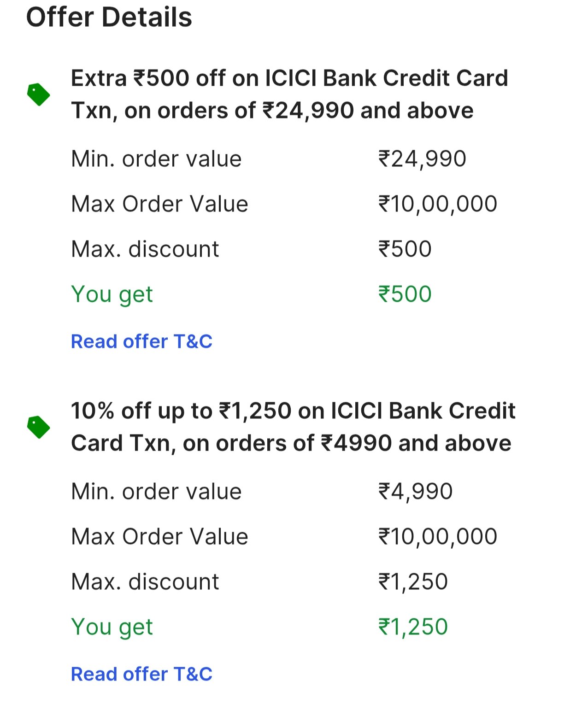Open Read offer T&C for the ₹500 offer
This screenshot has width=582, height=728.
tap(141, 341)
